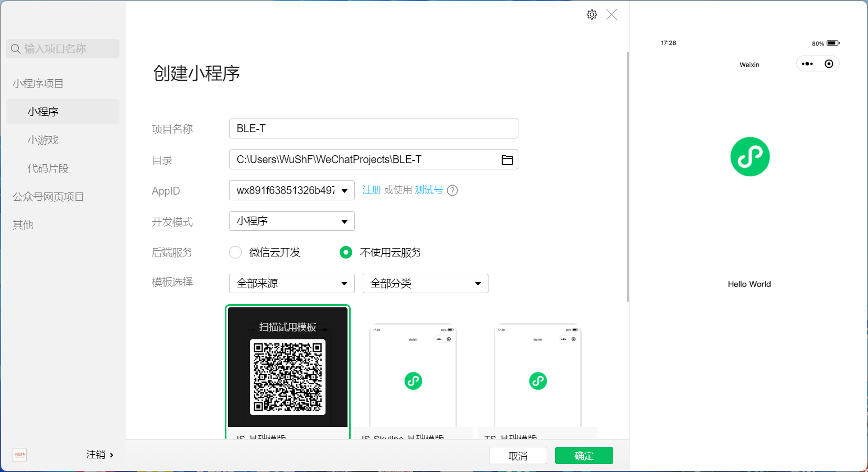868x472 pixels.
Task: Click the Hello World text in preview
Action: 750,284
